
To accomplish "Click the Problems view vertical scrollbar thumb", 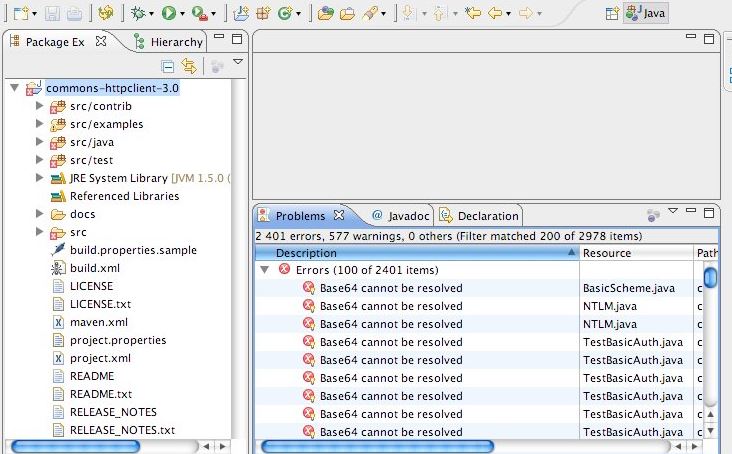I will [x=710, y=278].
